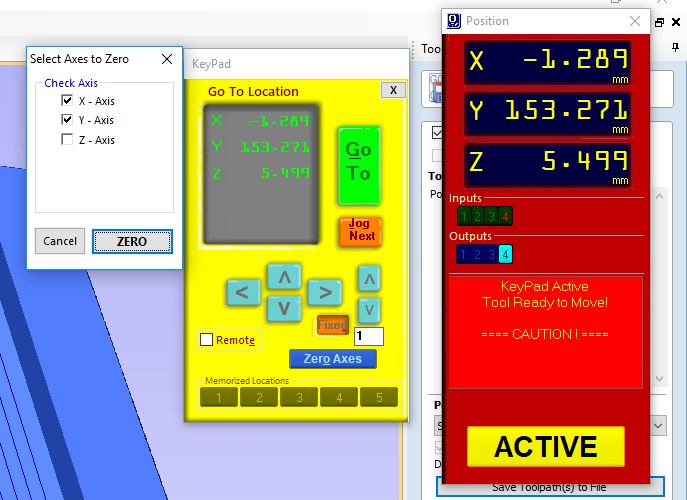The height and width of the screenshot is (500, 687).
Task: Click the green Go To button
Action: point(359,166)
